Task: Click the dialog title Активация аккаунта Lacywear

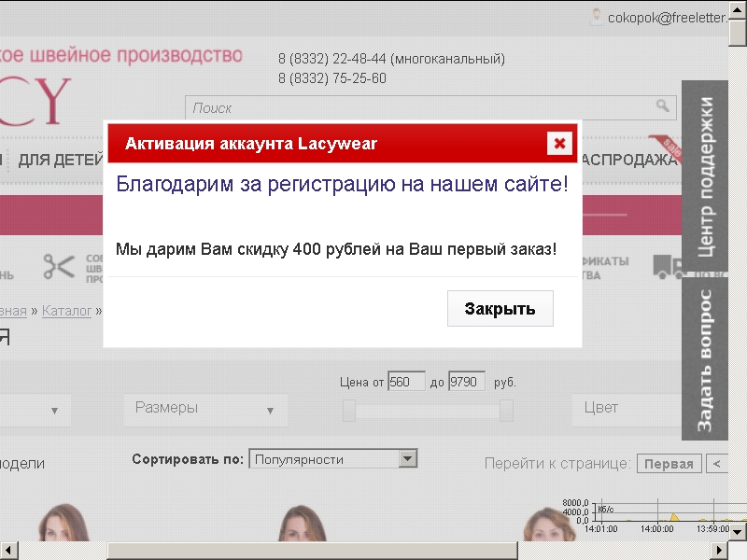Action: [x=251, y=144]
